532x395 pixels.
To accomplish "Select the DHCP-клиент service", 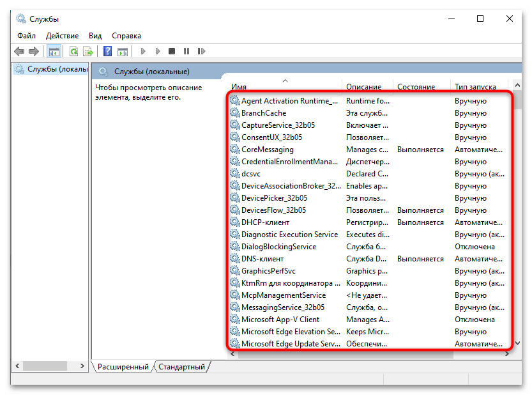I will point(263,222).
